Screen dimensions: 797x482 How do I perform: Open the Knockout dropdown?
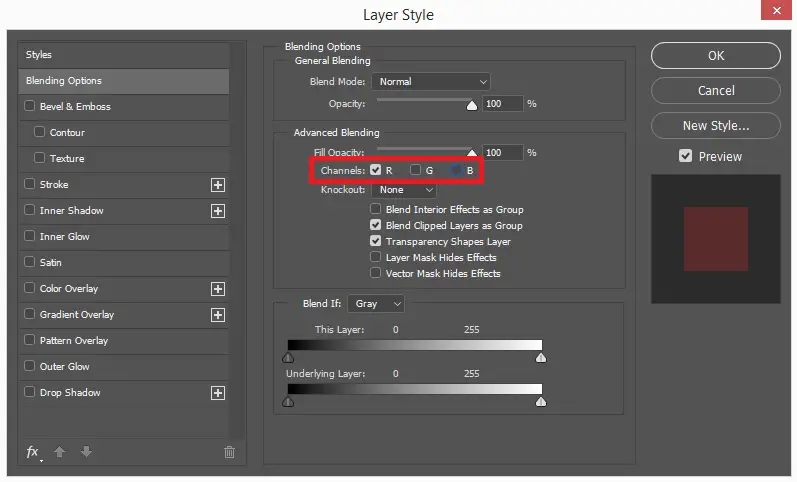(404, 190)
